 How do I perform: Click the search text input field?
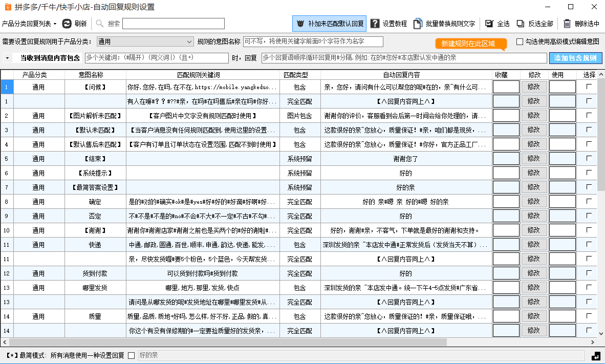point(173,24)
